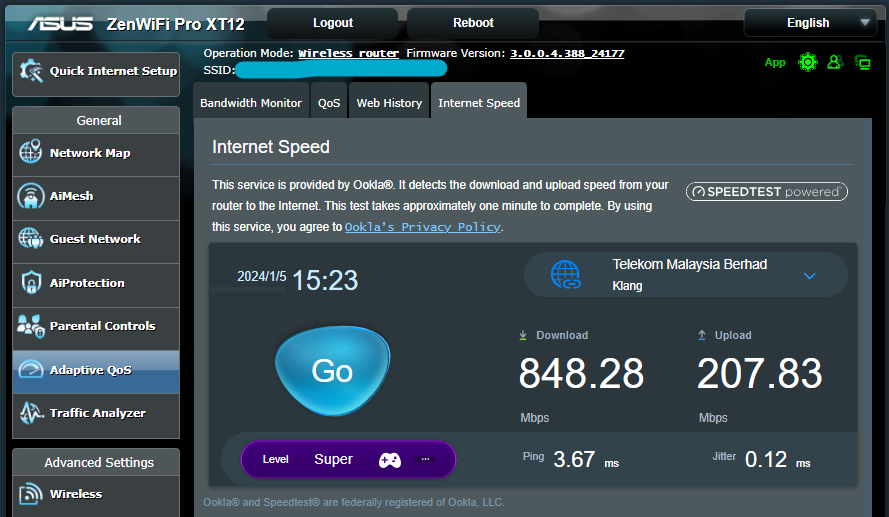The image size is (889, 517).
Task: Click the Speedtest powered badge
Action: click(767, 192)
